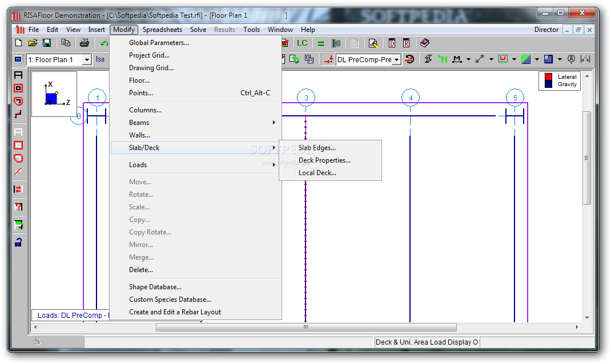Open the Floor Plan 1 dropdown
The height and width of the screenshot is (364, 611).
click(x=87, y=59)
